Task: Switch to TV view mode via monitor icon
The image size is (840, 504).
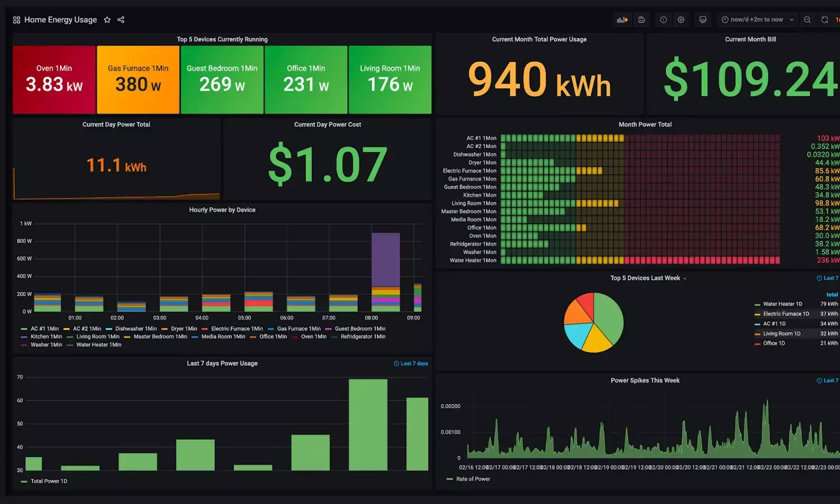Action: pyautogui.click(x=703, y=20)
